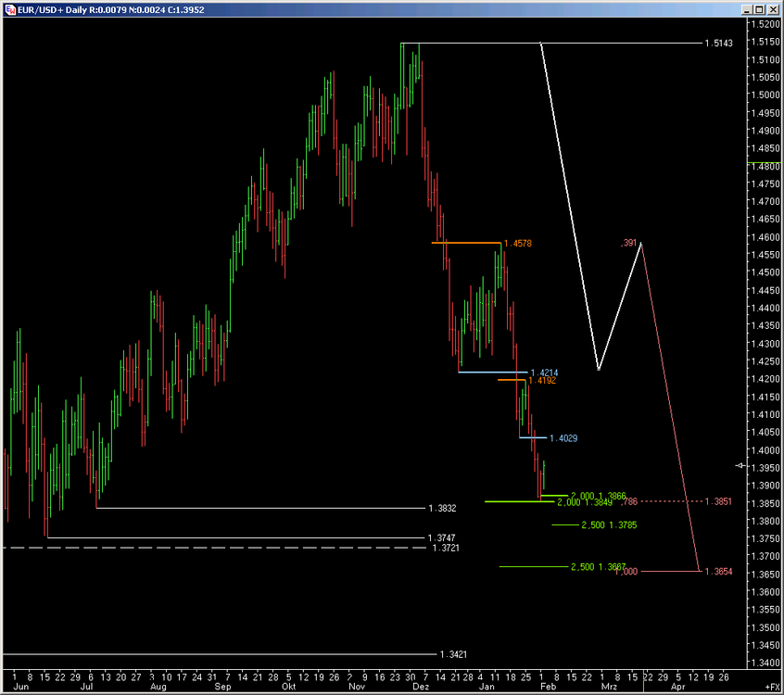Click the 2,000 1.3866 extension label
This screenshot has width=784, height=695.
tap(599, 496)
